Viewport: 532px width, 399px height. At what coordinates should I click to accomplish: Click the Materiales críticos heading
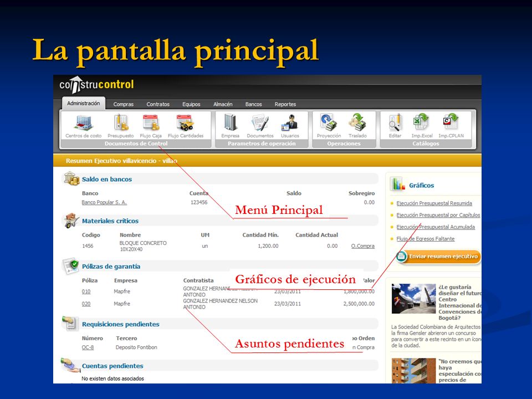[x=110, y=221]
